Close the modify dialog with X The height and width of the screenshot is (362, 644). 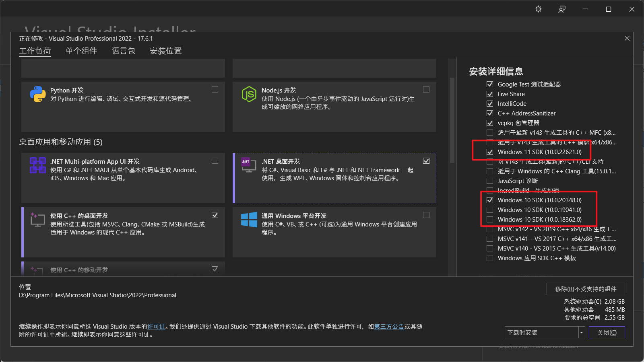pos(627,38)
